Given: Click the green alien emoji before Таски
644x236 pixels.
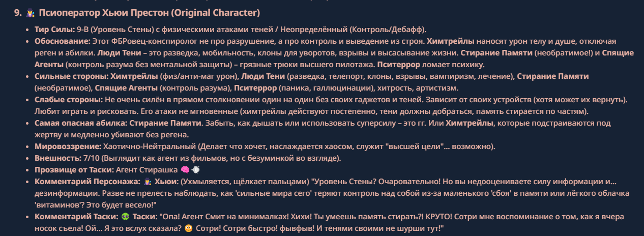Looking at the screenshot, I should (126, 217).
